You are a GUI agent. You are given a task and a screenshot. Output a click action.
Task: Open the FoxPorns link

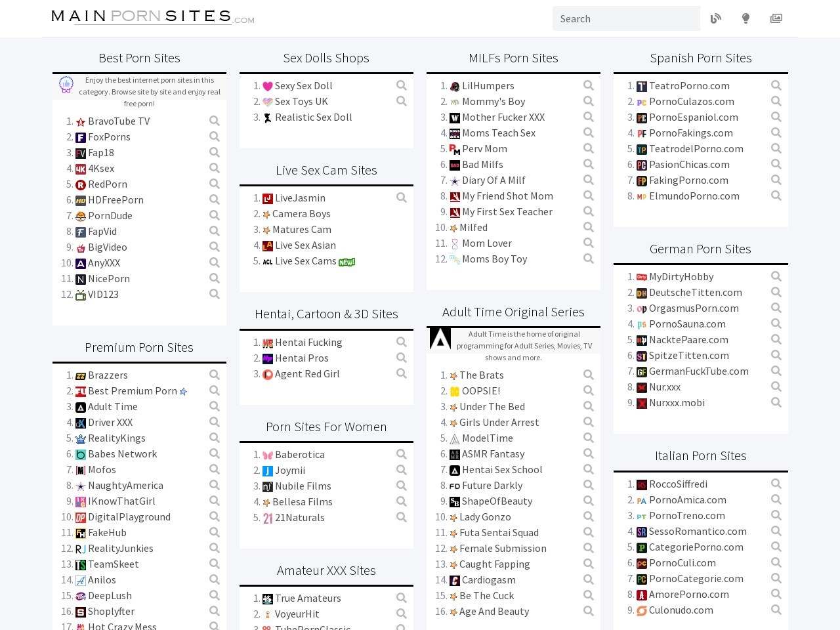pyautogui.click(x=109, y=136)
